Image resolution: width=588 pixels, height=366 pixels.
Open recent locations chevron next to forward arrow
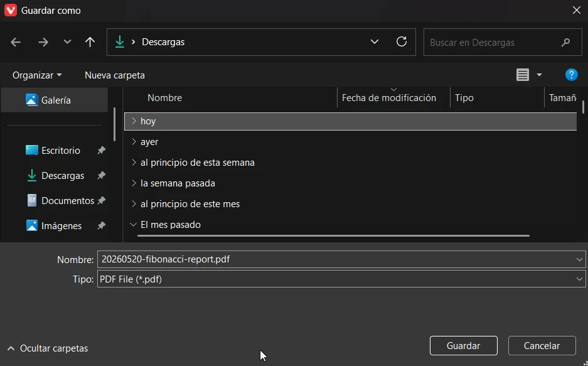[67, 41]
